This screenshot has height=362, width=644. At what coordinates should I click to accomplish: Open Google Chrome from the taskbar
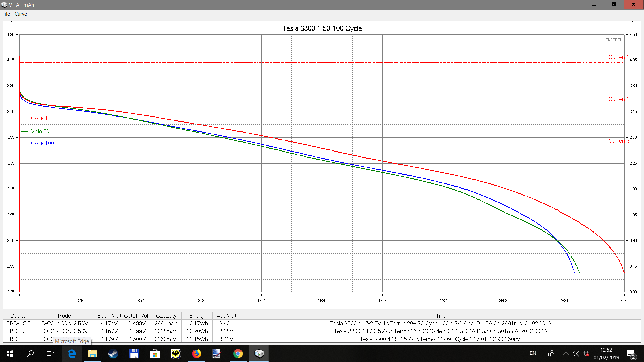pyautogui.click(x=238, y=353)
